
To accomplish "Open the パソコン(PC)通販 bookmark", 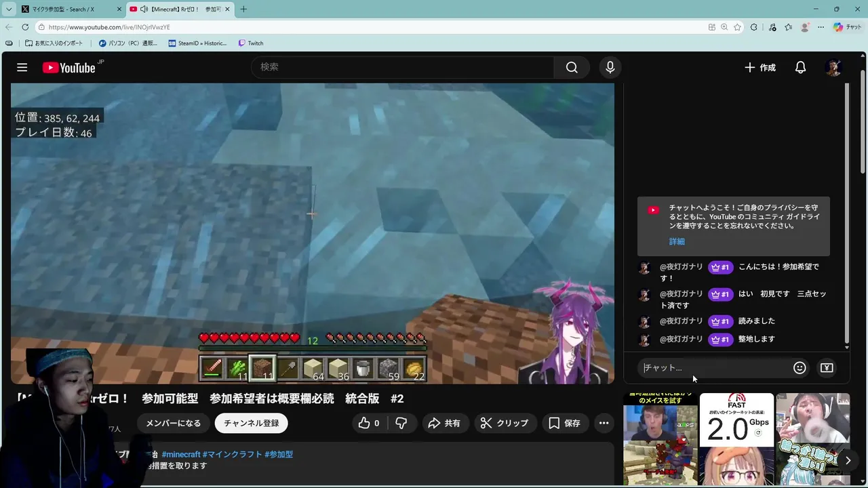I will (x=127, y=43).
